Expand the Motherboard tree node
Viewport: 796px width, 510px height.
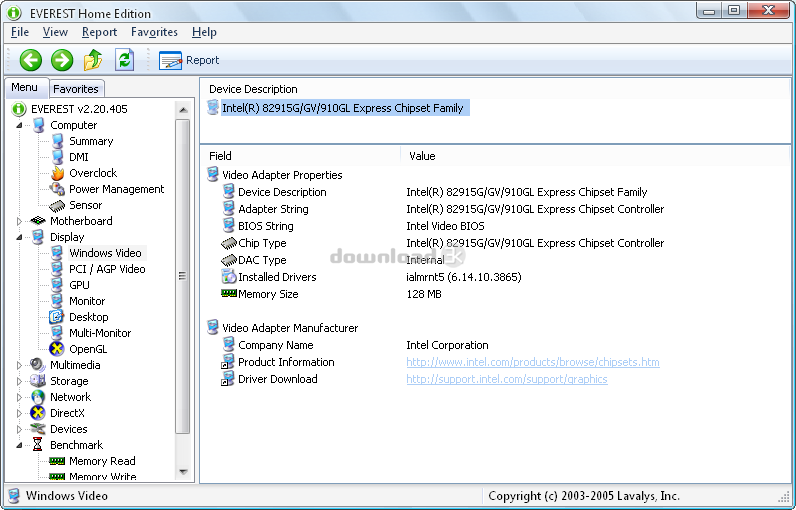(x=19, y=221)
